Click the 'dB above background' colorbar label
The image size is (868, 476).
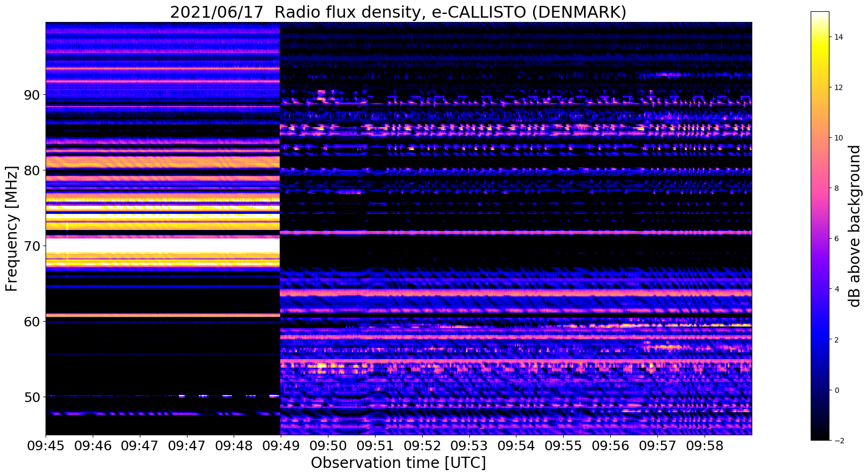click(x=854, y=226)
